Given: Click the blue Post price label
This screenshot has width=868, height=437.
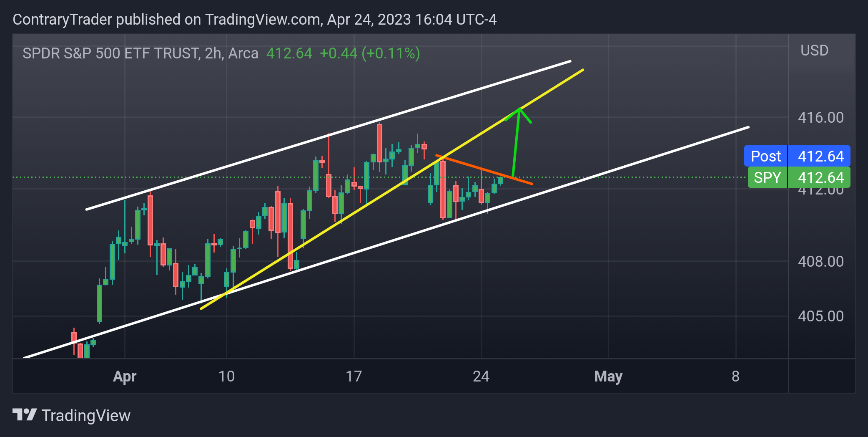Looking at the screenshot, I should 797,156.
